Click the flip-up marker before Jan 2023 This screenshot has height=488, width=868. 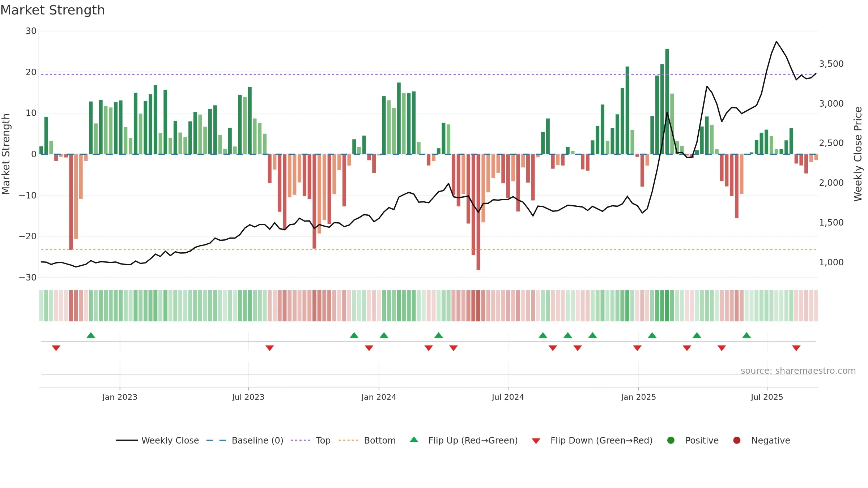tap(91, 335)
